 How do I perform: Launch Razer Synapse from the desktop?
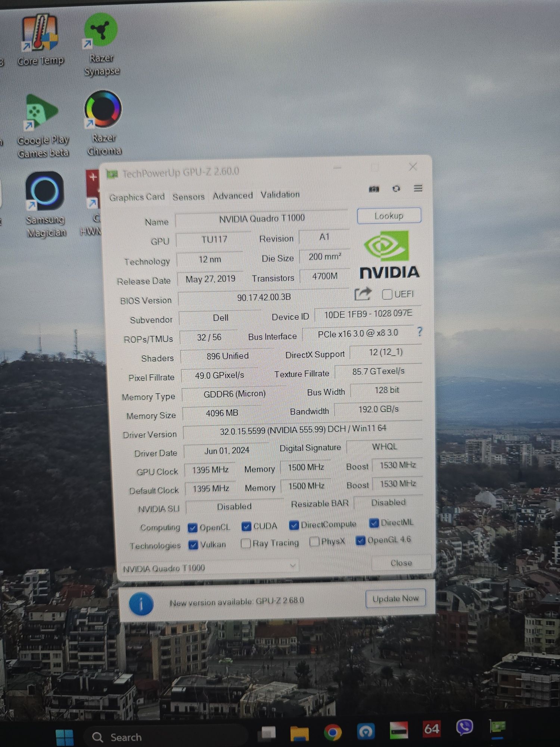pyautogui.click(x=102, y=44)
